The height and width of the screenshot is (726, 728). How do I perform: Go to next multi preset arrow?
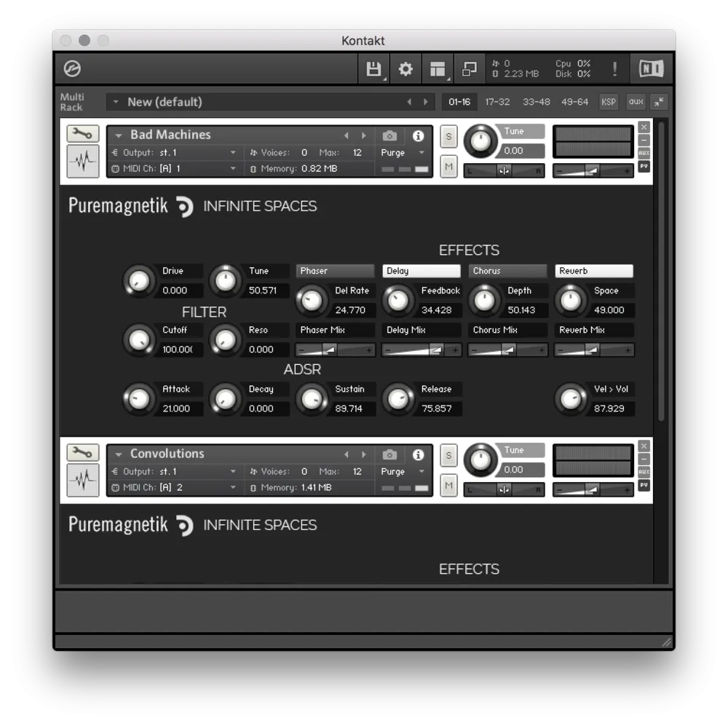[426, 102]
